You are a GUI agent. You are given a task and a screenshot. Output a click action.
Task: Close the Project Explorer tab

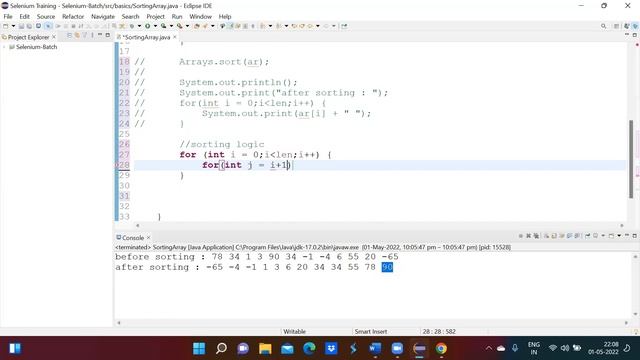pos(54,37)
